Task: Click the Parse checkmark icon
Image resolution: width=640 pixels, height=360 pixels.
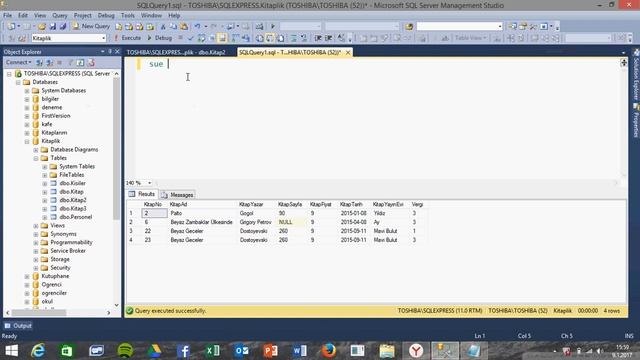Action: [x=191, y=38]
